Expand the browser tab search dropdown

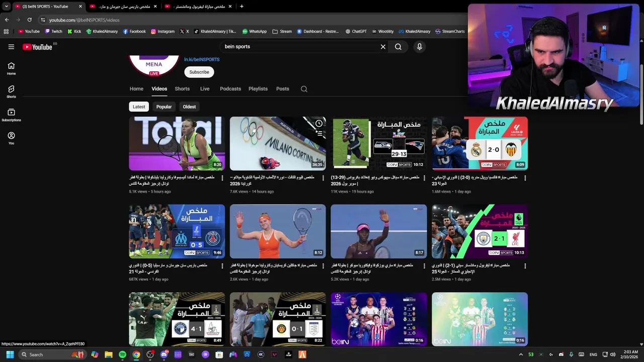[x=6, y=7]
